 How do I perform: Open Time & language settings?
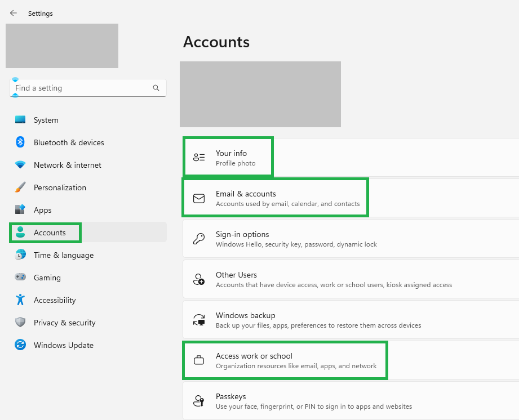(x=88, y=254)
